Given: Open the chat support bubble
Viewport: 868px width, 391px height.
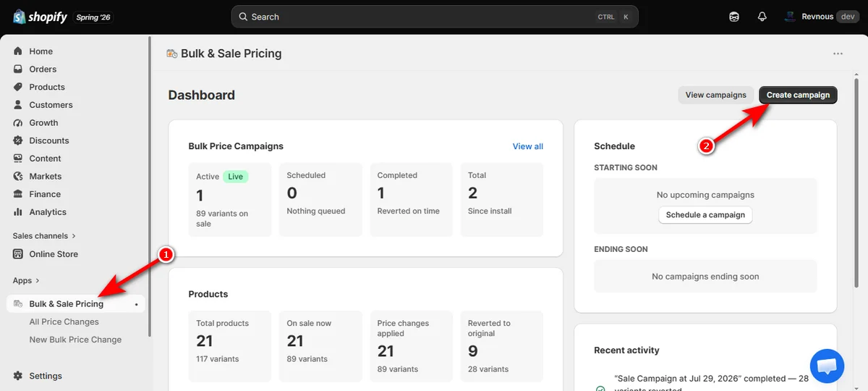Looking at the screenshot, I should (x=827, y=365).
